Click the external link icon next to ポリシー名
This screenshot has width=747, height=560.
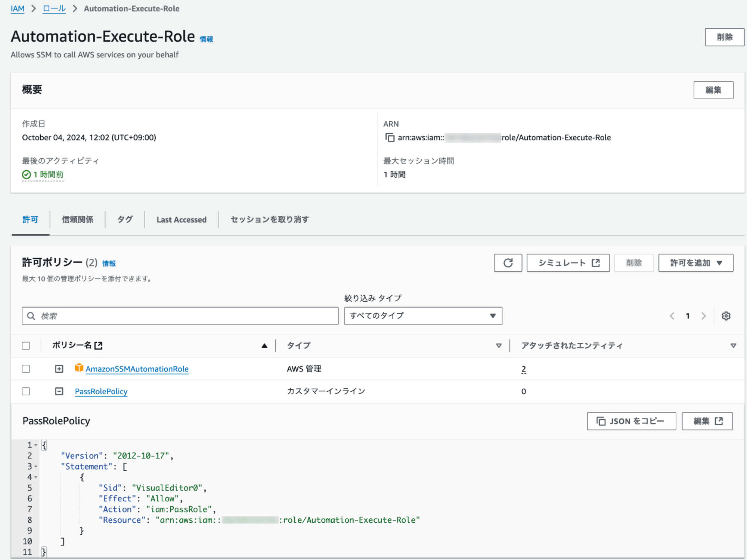(x=98, y=346)
